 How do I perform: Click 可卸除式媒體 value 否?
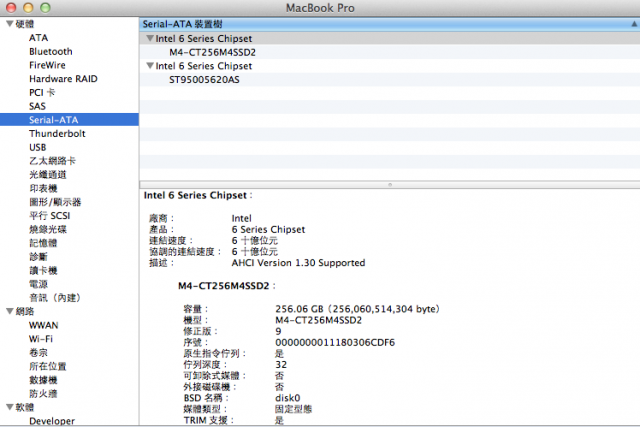pos(279,376)
